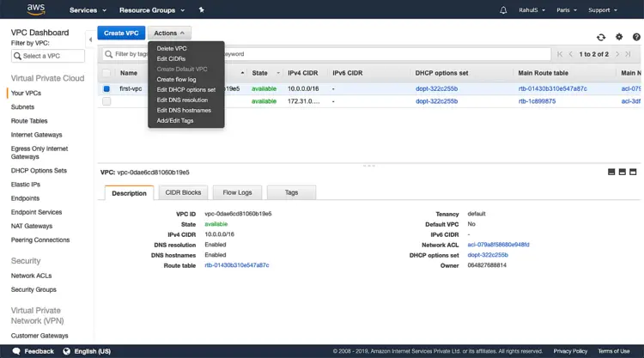Refresh the VPC list
The width and height of the screenshot is (644, 358).
tap(601, 37)
